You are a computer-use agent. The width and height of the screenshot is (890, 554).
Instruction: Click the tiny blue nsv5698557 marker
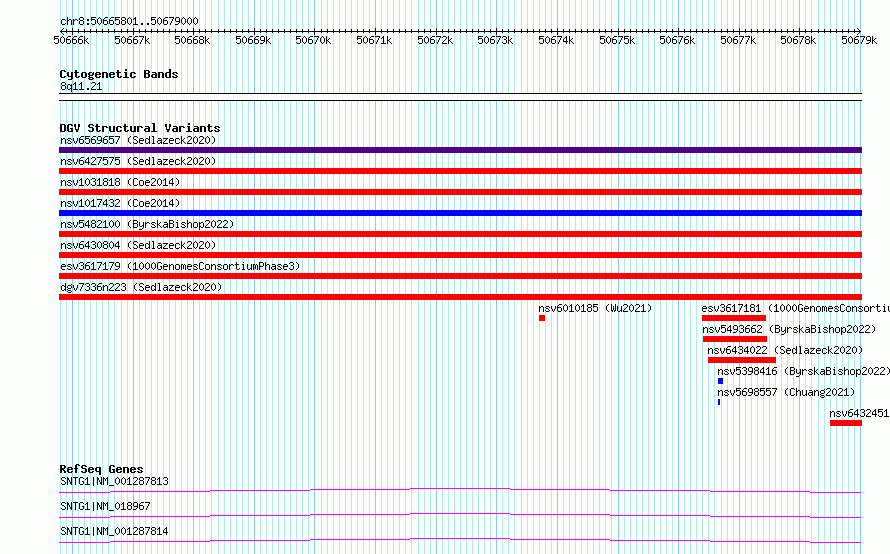(719, 402)
